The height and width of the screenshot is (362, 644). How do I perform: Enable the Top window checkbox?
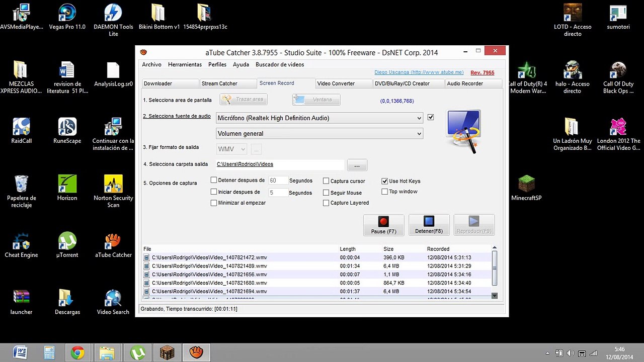click(x=385, y=192)
